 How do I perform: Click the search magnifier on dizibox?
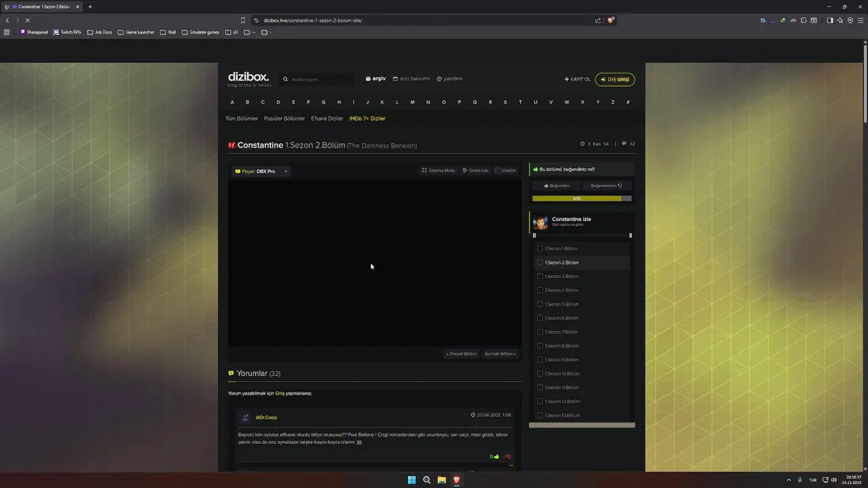(x=285, y=79)
